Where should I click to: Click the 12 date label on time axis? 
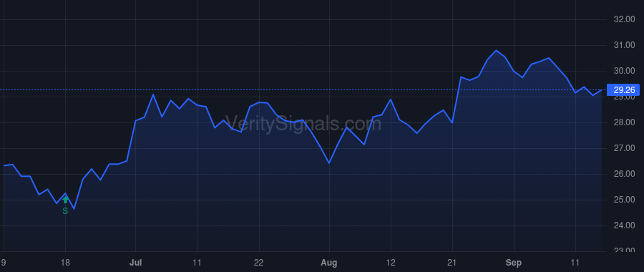(x=391, y=263)
